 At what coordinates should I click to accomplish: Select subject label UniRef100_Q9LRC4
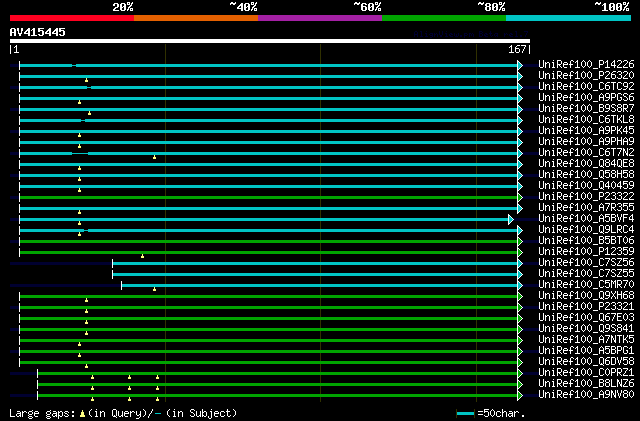(x=586, y=230)
